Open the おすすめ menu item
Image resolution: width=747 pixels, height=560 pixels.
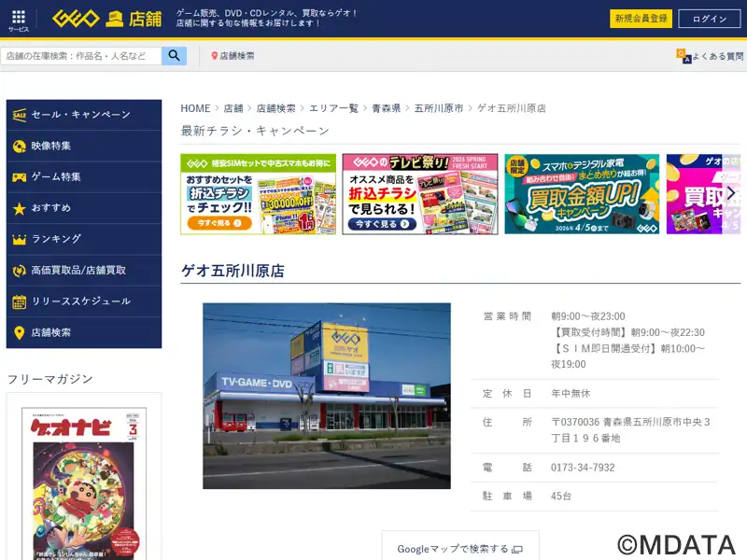(84, 208)
